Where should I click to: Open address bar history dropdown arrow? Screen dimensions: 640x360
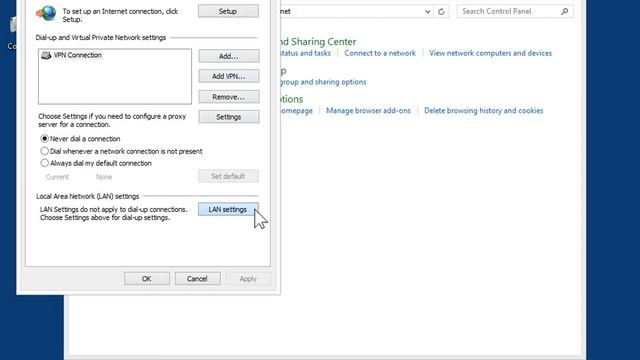click(x=427, y=11)
